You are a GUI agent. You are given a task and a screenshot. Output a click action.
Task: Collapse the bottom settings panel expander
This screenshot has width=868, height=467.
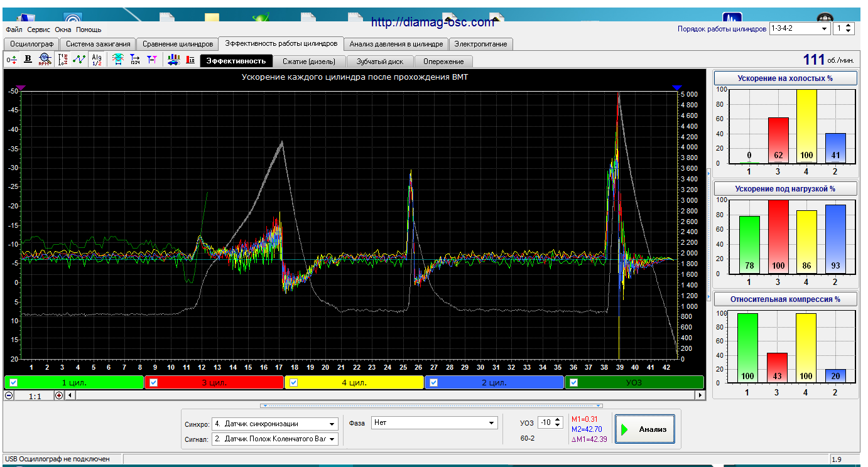pos(431,405)
